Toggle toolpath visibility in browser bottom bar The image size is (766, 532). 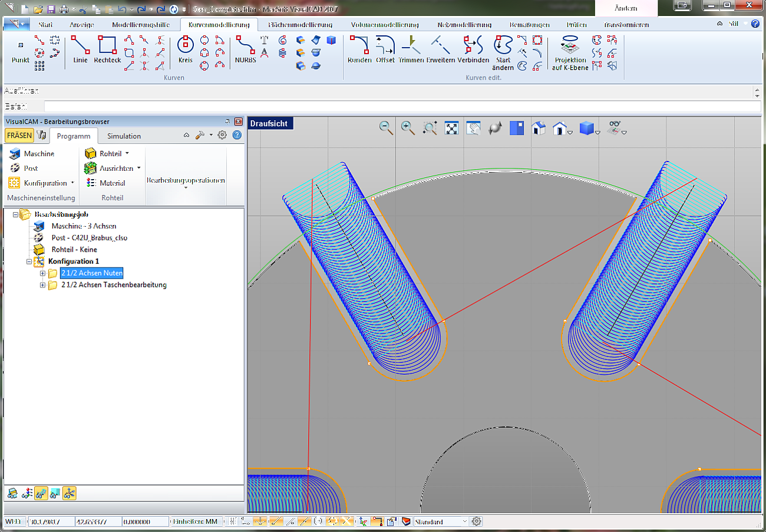click(x=40, y=493)
